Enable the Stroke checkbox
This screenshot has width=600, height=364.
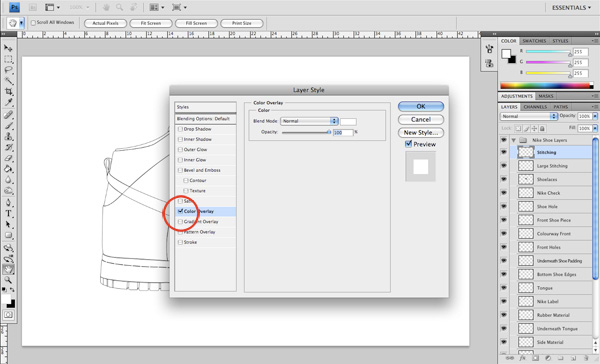click(180, 242)
